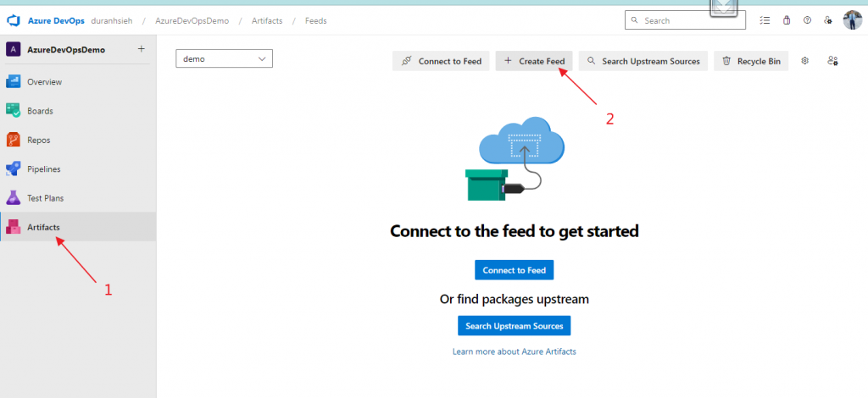Open the marketplace shopping bag icon
868x398 pixels.
coord(786,20)
